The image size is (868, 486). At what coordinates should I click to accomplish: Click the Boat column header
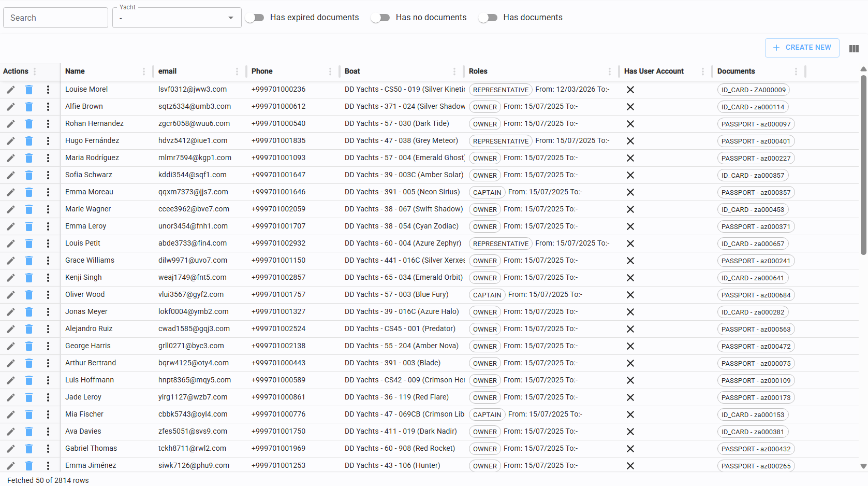[x=352, y=72]
